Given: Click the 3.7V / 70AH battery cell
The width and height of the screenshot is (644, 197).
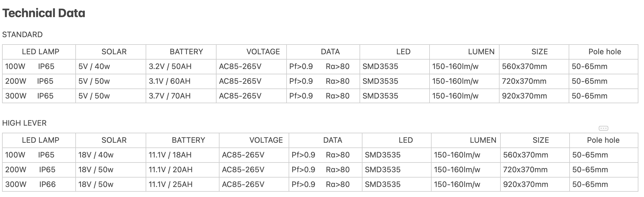Looking at the screenshot, I should [170, 96].
